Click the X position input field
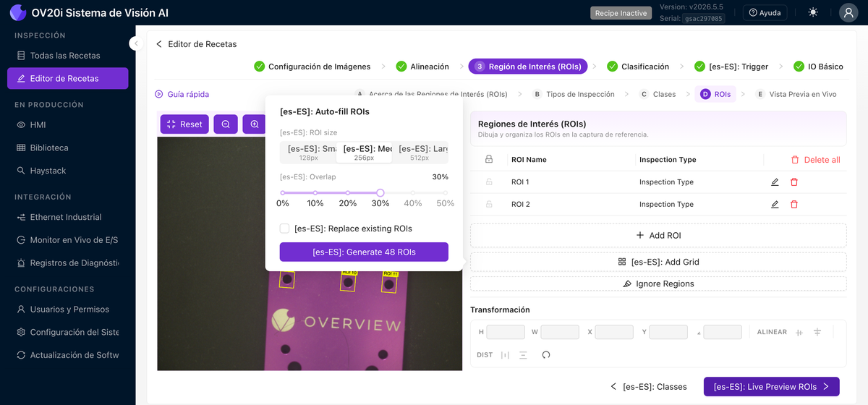 point(614,332)
